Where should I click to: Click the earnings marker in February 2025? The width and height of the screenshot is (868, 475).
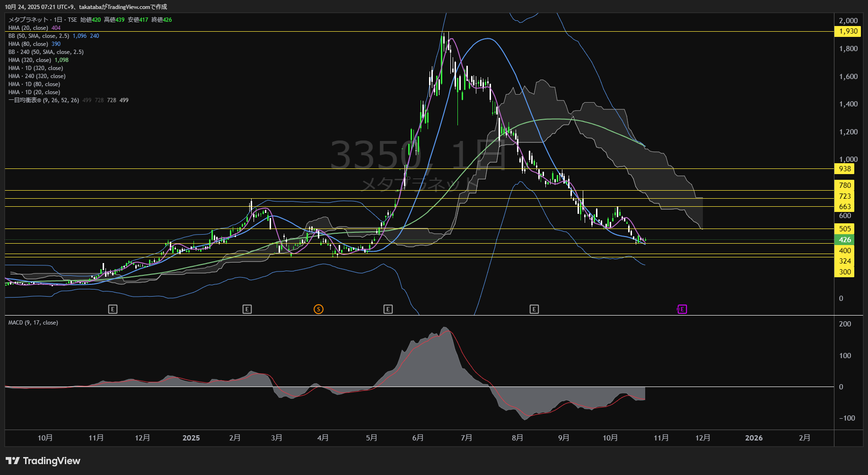coord(247,309)
